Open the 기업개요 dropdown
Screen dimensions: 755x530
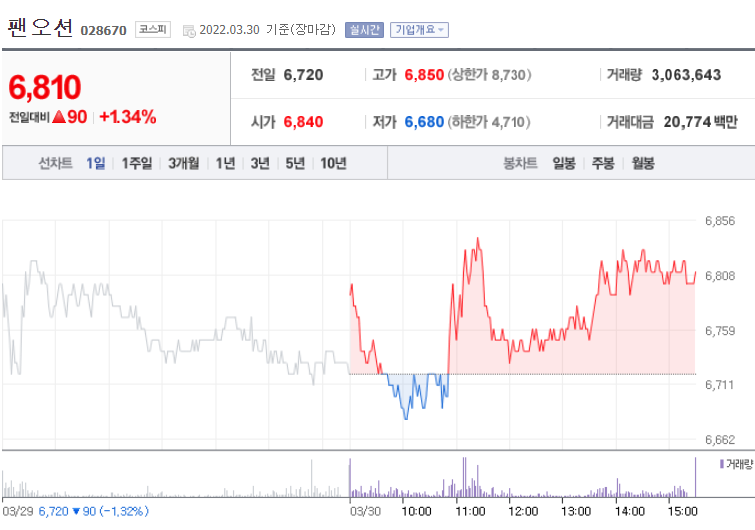419,30
